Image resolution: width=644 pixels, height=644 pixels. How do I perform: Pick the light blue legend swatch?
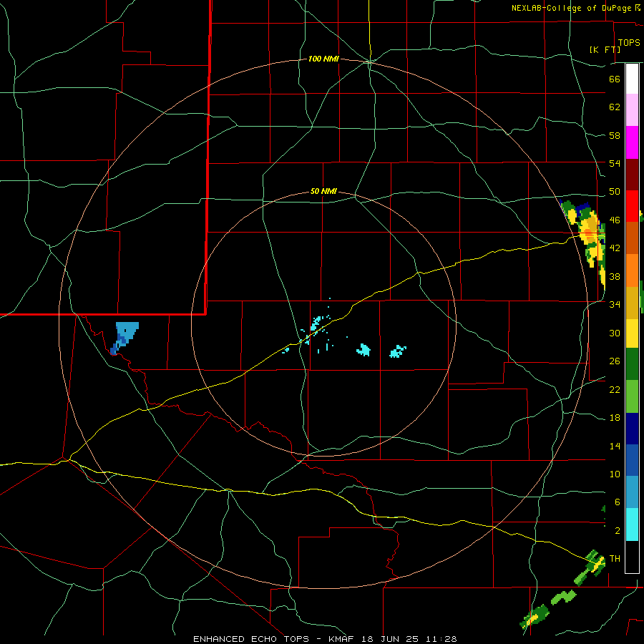coord(632,492)
